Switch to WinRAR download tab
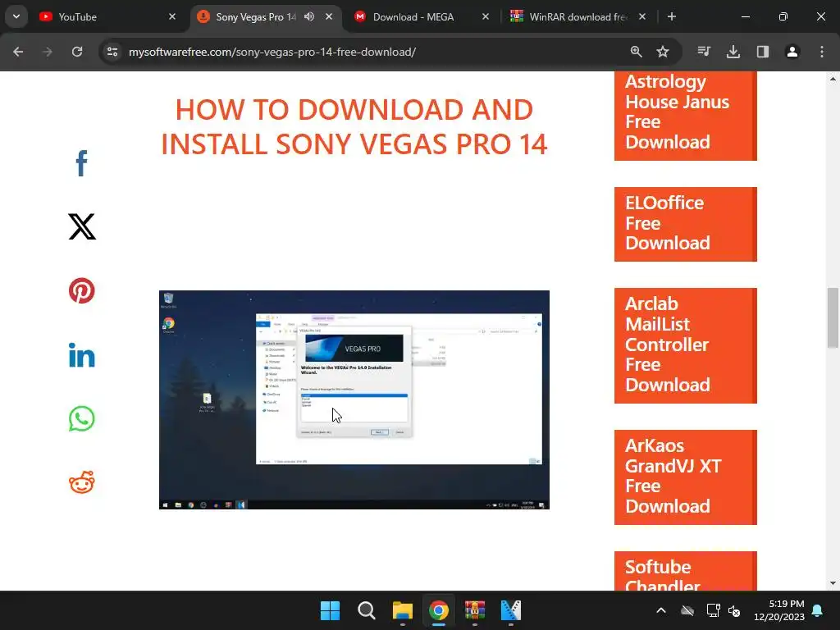840x630 pixels. click(578, 16)
